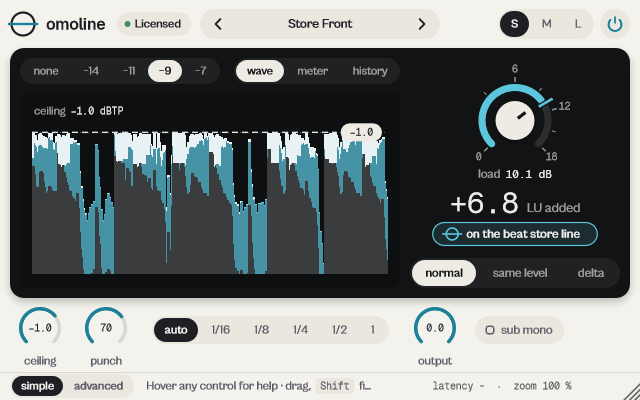Select target none
This screenshot has width=640, height=400.
pyautogui.click(x=46, y=71)
